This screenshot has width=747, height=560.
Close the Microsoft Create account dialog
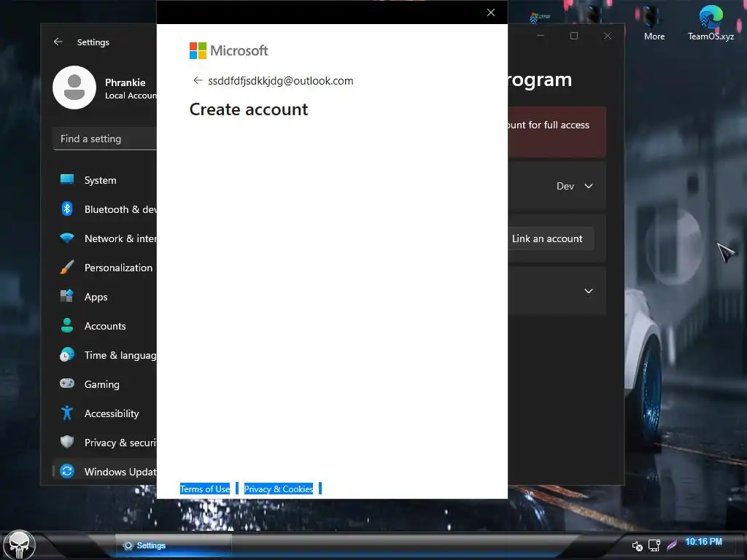coord(491,12)
